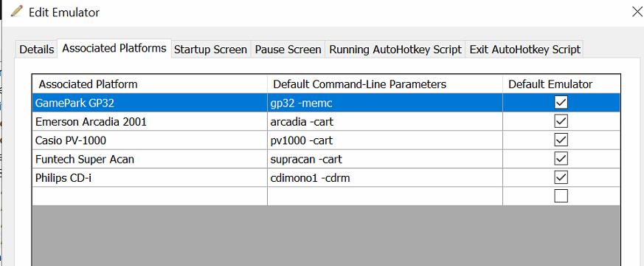Uncheck Default Emulator for Funtech Super Acan
Screen dimensions: 644x266
coord(561,159)
